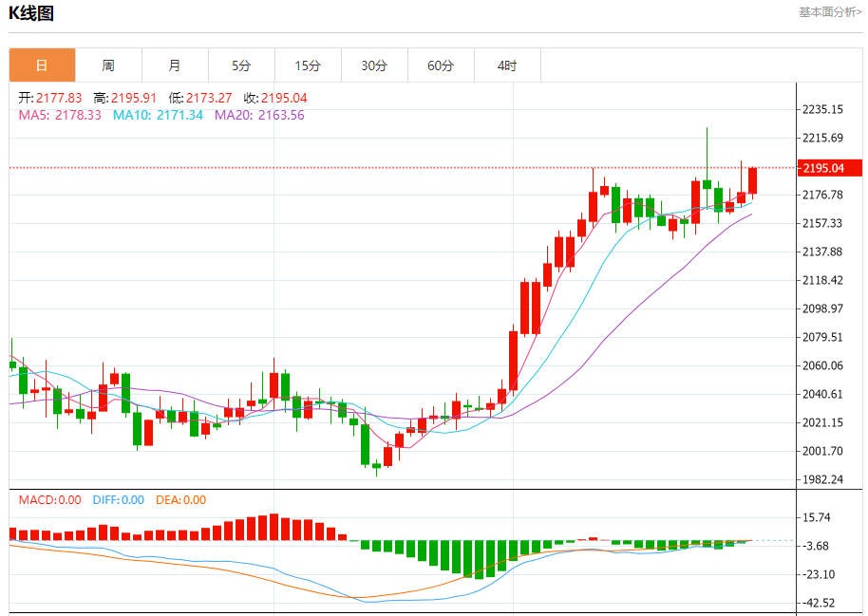Screen dimensions: 868x616
Task: Click the 收:2195.04 closing price value
Action: [275, 98]
